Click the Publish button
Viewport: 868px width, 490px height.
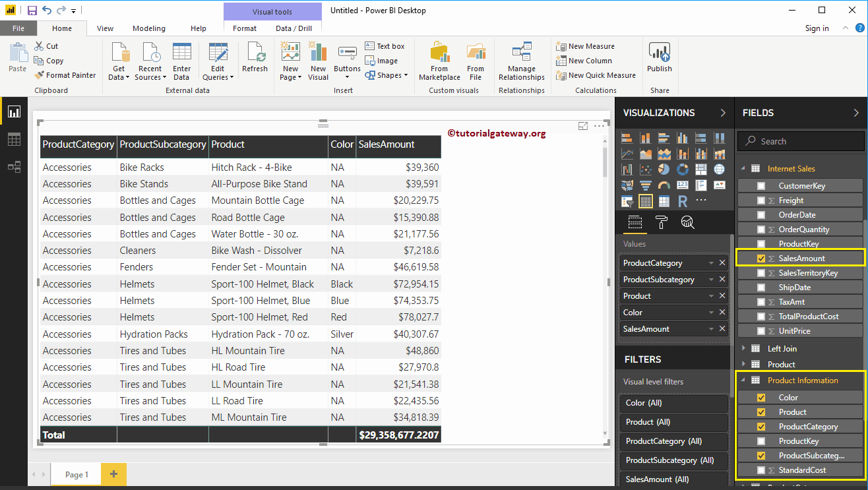(x=659, y=59)
